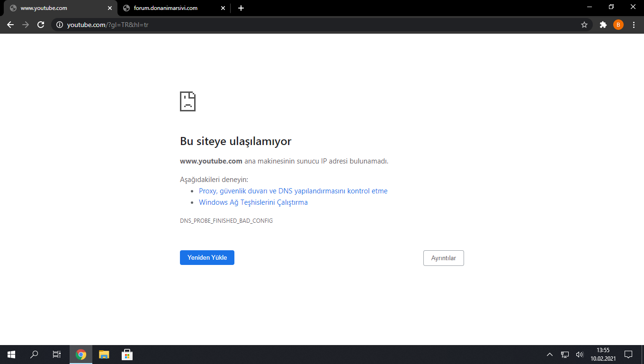Open network status tray icon

click(565, 355)
